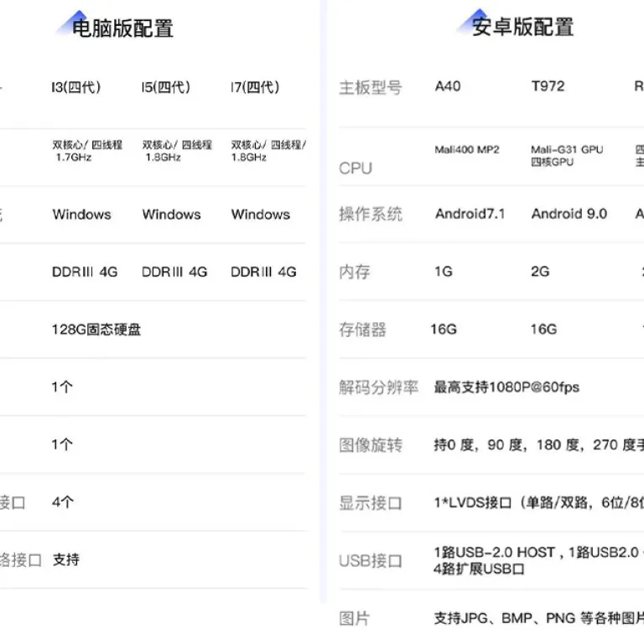The image size is (644, 644).
Task: Click the 4个 value
Action: click(x=63, y=502)
